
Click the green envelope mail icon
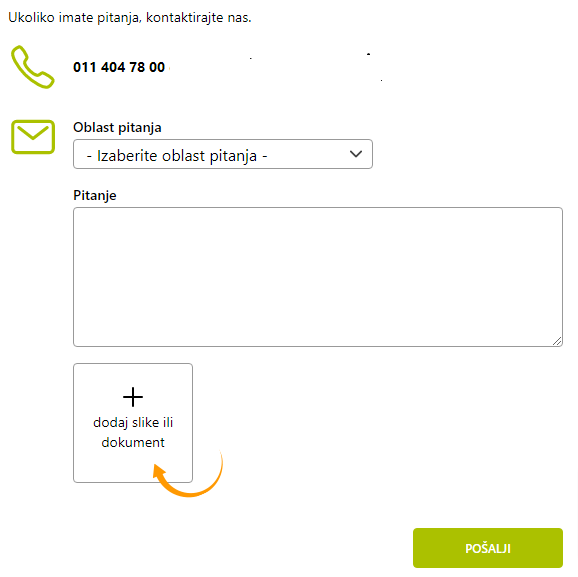[33, 137]
